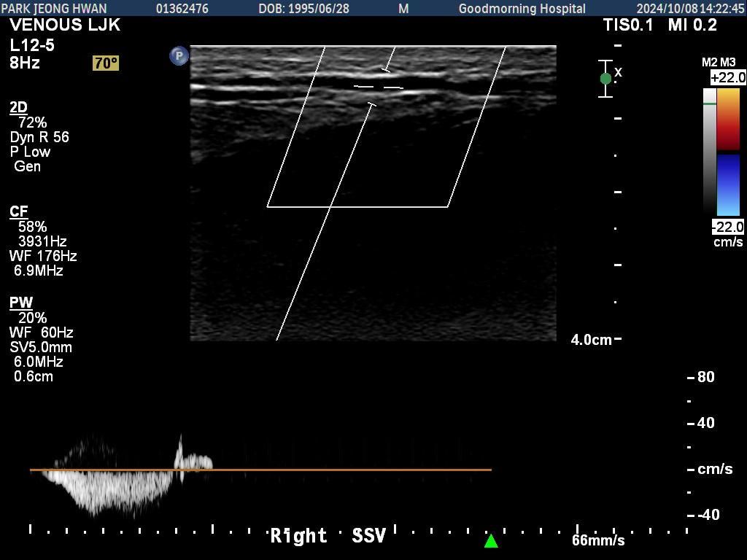
Task: Click the VENOUS LJK preset name
Action: 65,26
